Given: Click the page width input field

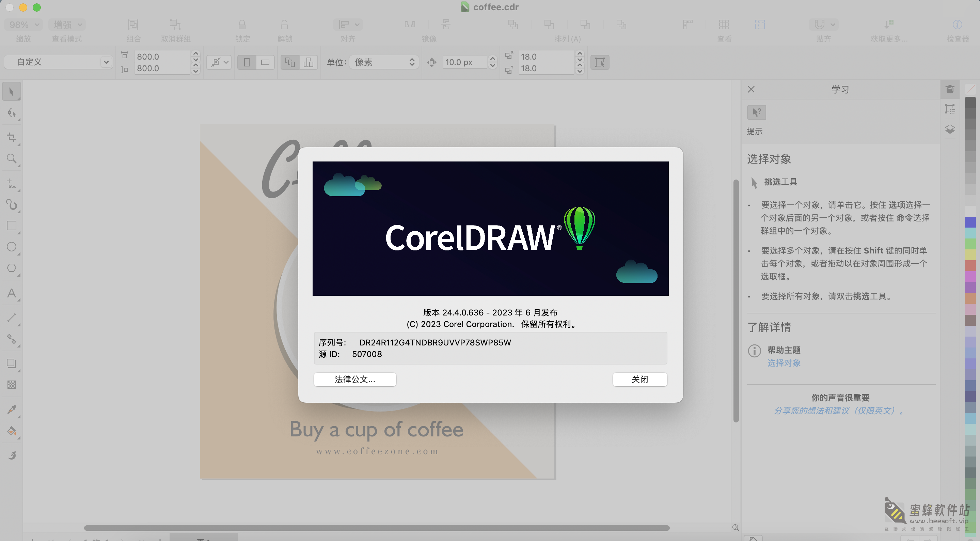Looking at the screenshot, I should (162, 56).
